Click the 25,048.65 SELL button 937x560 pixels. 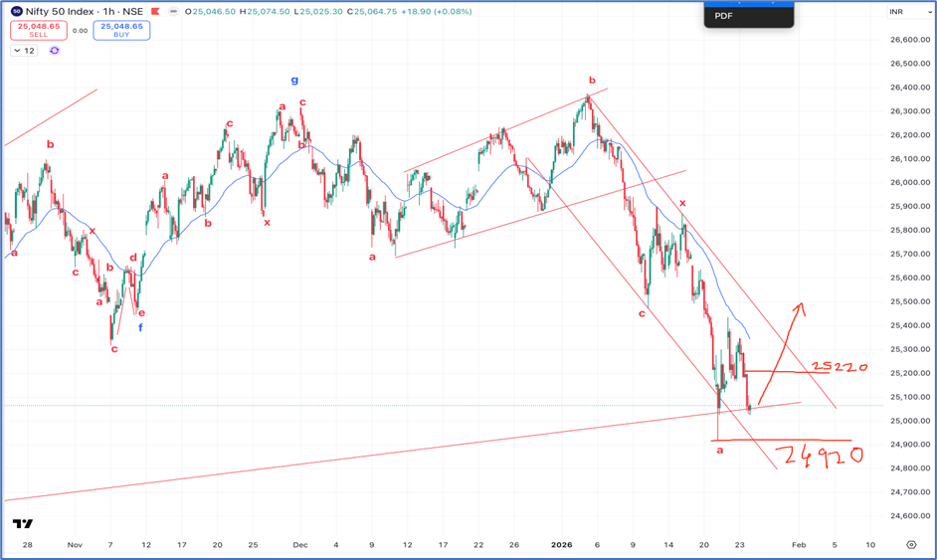39,30
